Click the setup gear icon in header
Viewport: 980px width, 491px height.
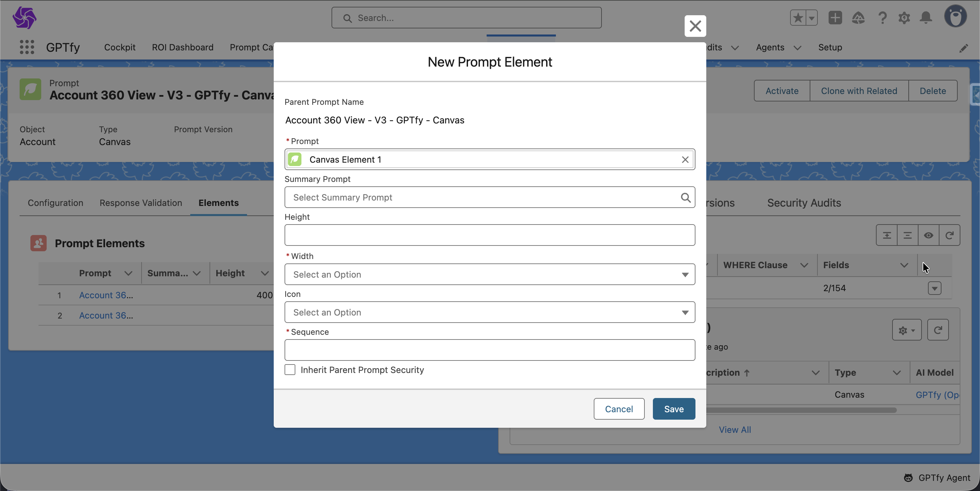[x=904, y=18]
